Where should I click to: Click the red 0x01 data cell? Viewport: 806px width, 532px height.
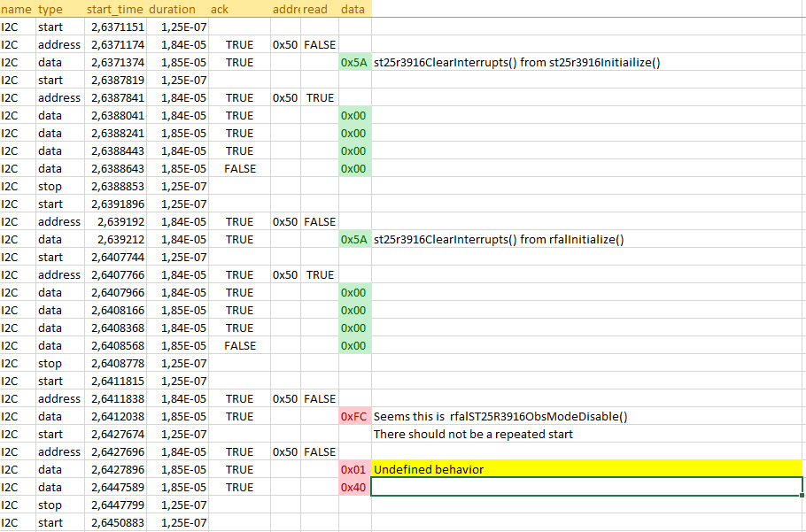(x=353, y=469)
